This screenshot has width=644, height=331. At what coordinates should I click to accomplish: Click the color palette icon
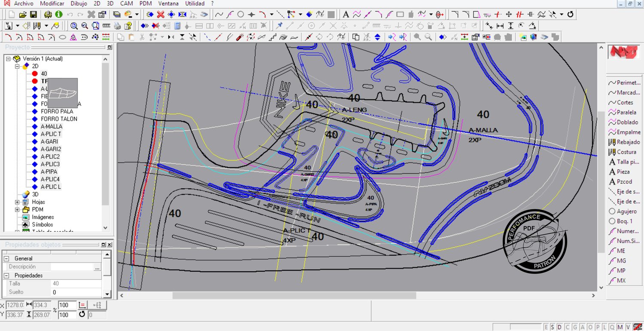click(x=128, y=15)
